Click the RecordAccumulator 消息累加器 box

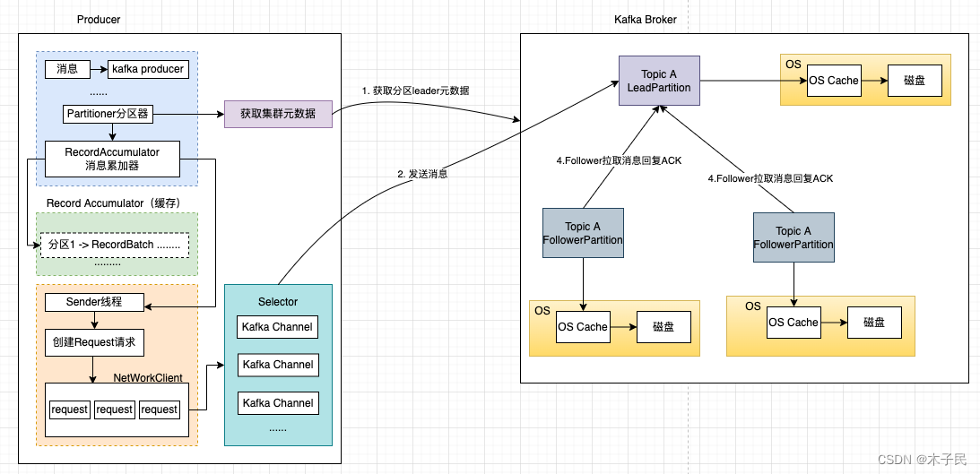click(112, 159)
